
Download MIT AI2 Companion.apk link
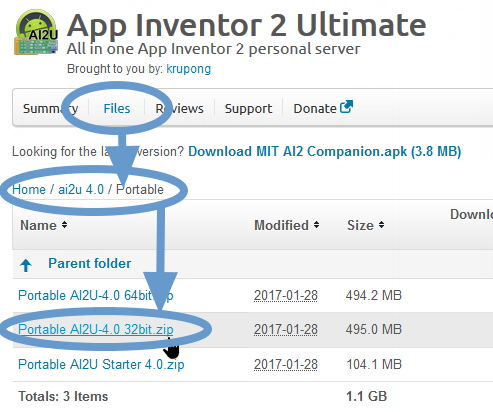tap(325, 152)
